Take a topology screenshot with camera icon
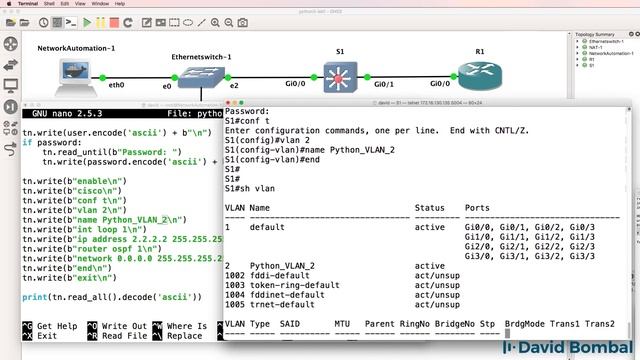 click(243, 22)
